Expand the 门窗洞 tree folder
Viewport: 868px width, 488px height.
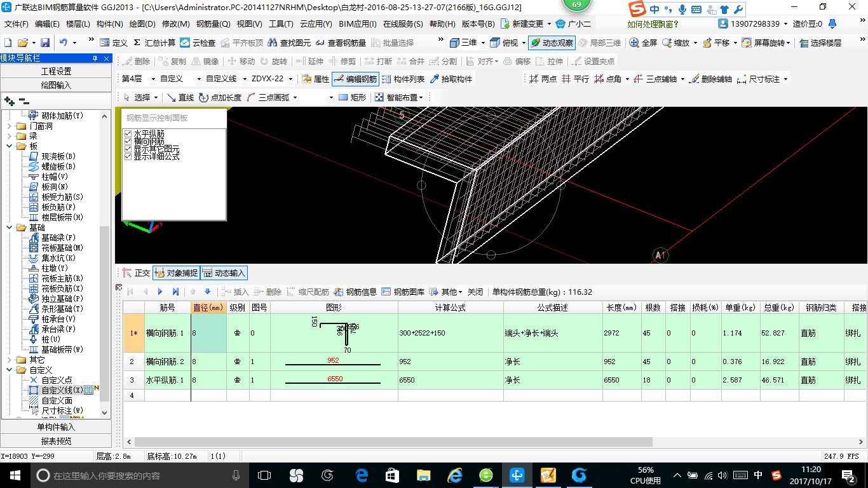9,126
